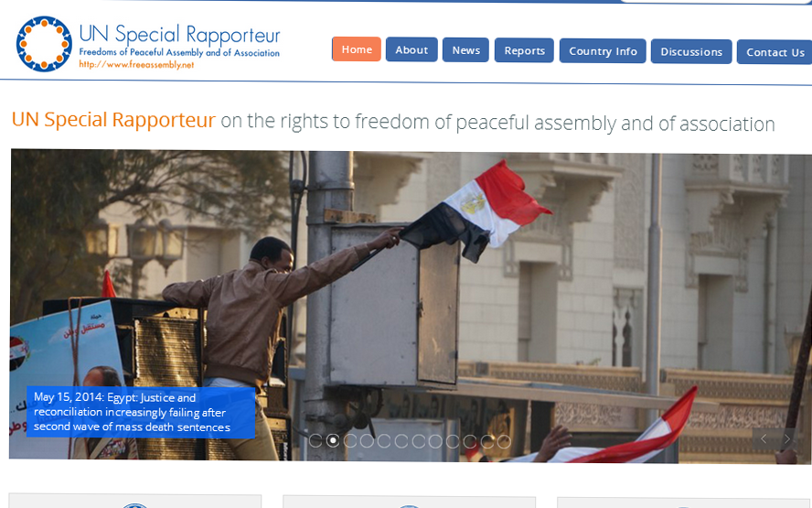The width and height of the screenshot is (812, 508).
Task: Click the orange UN Special Rapporteur heading
Action: point(113,120)
